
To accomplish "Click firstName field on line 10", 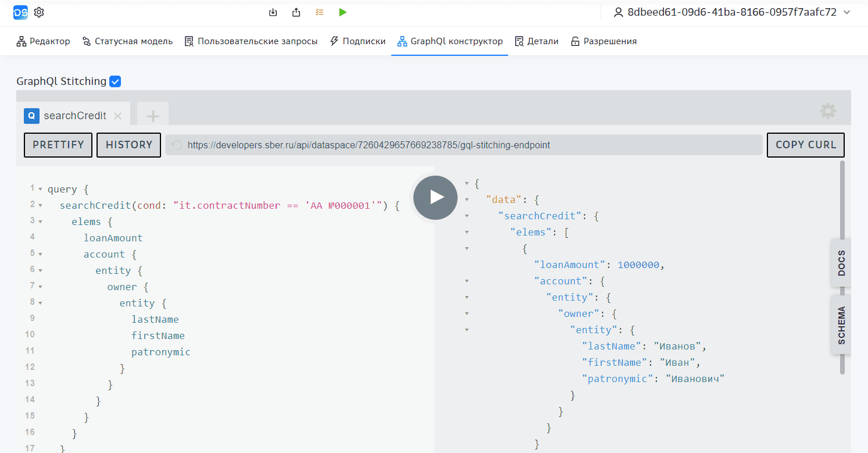I will 158,336.
